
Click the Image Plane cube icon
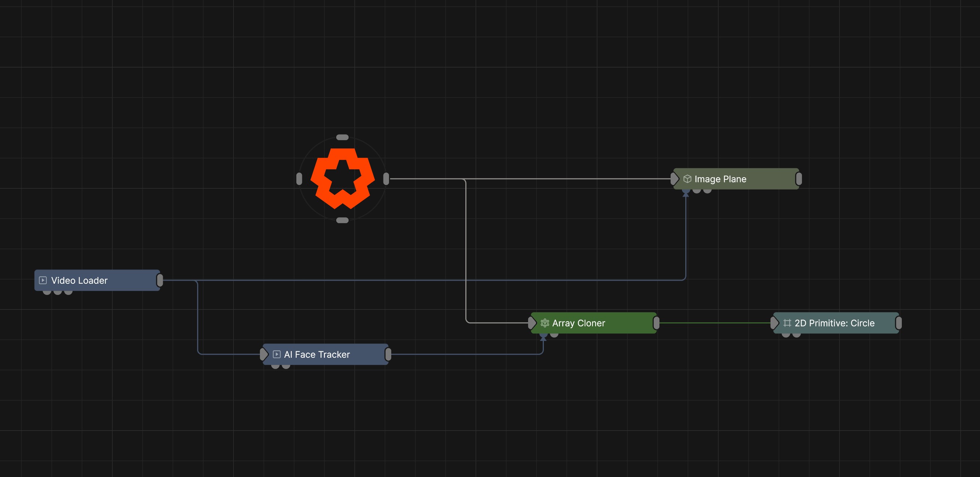687,179
